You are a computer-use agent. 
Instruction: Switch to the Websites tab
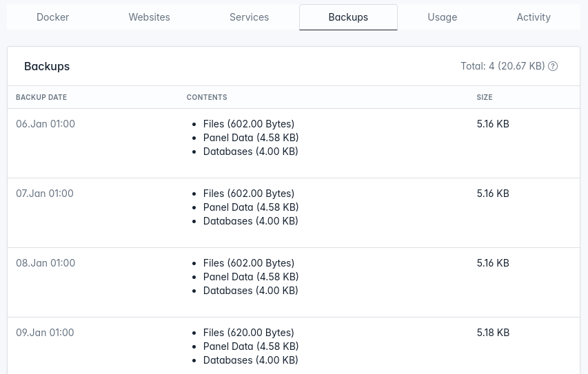pyautogui.click(x=150, y=17)
